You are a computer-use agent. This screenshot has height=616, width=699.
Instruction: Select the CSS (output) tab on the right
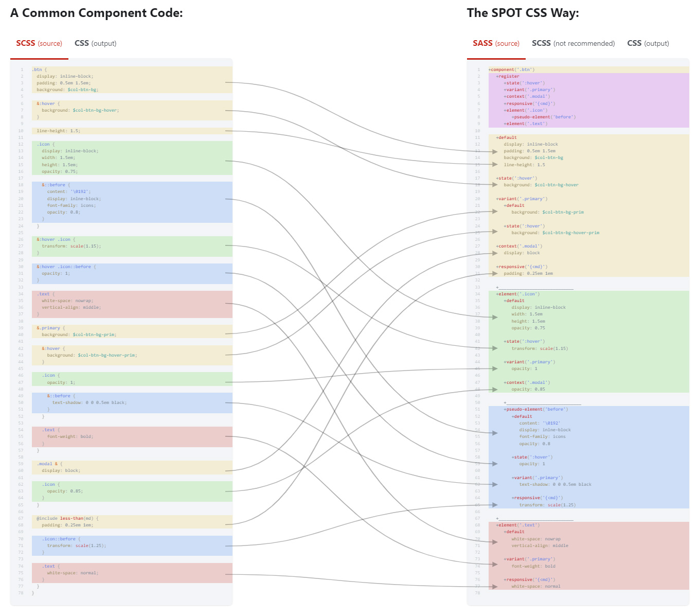point(648,43)
